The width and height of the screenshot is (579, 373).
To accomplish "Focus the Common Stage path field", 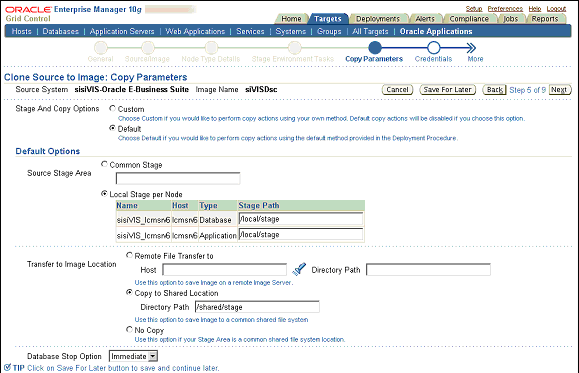I will click(x=178, y=178).
